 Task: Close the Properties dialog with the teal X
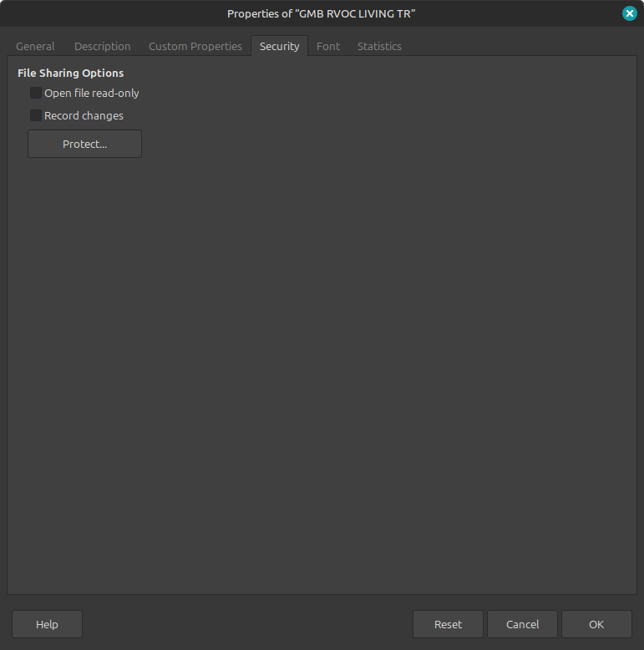coord(629,13)
